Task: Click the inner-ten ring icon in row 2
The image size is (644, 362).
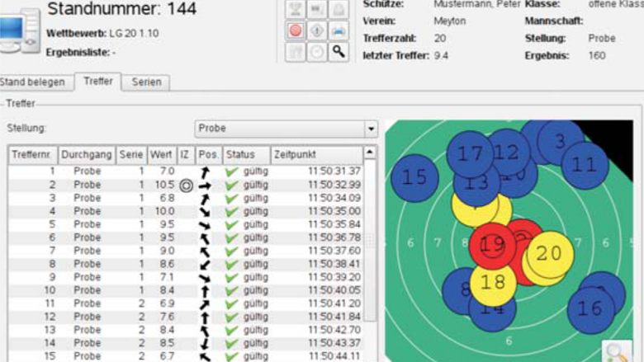Action: pos(186,186)
